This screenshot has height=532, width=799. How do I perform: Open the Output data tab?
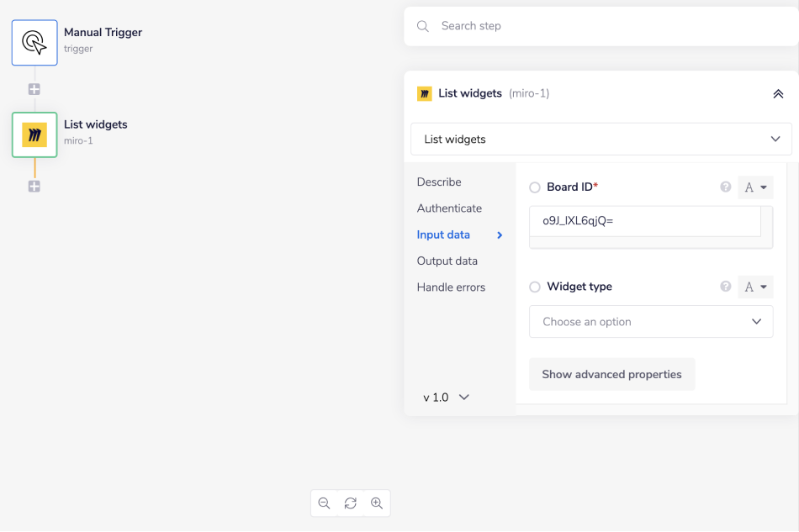[x=447, y=261]
